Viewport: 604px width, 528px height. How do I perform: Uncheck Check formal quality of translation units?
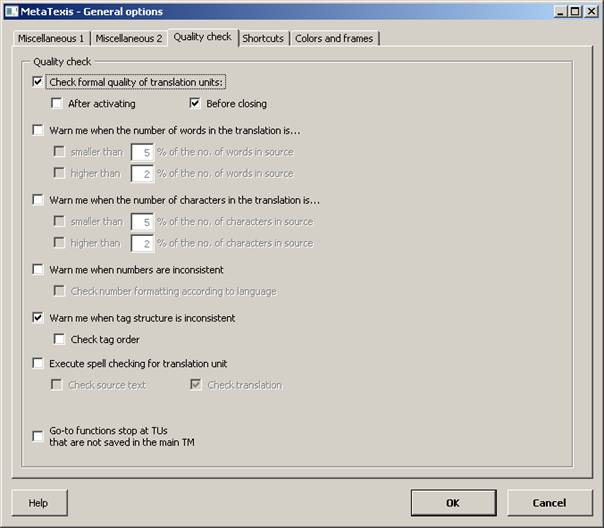click(38, 82)
